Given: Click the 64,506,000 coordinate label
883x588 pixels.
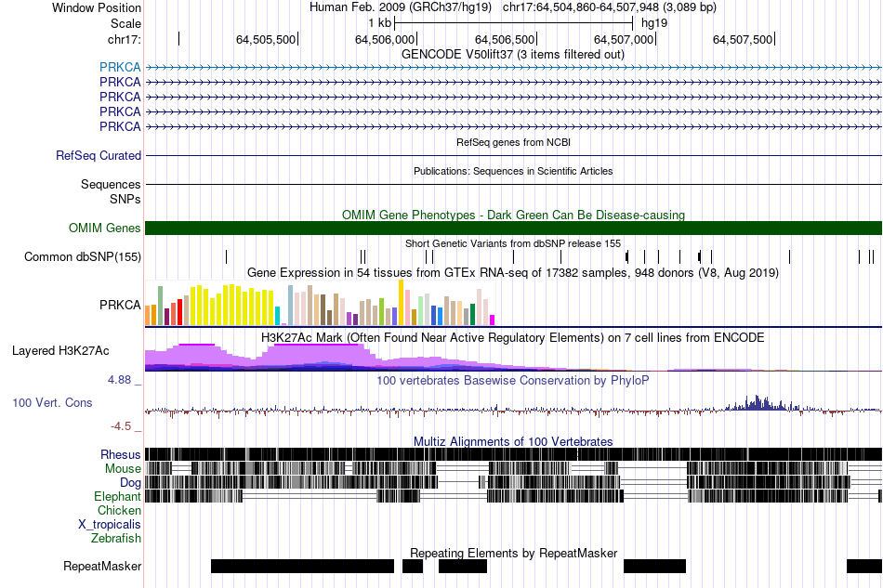Looking at the screenshot, I should [385, 39].
